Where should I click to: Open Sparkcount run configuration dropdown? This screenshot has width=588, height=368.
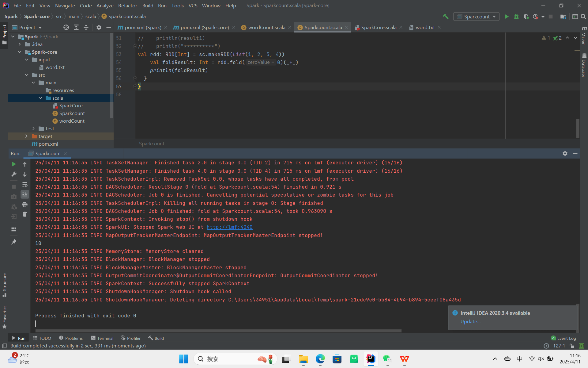click(x=477, y=17)
